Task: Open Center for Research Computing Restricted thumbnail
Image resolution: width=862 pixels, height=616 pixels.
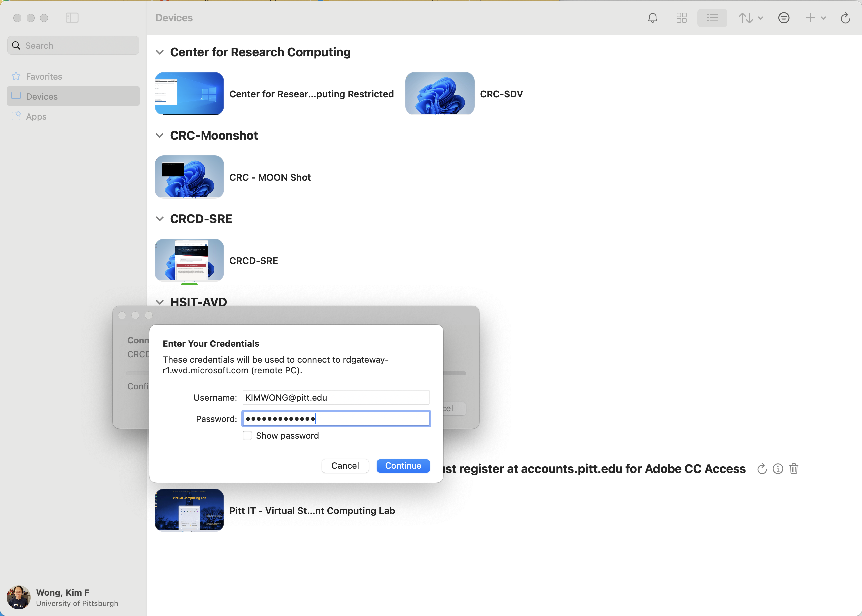Action: pos(189,94)
